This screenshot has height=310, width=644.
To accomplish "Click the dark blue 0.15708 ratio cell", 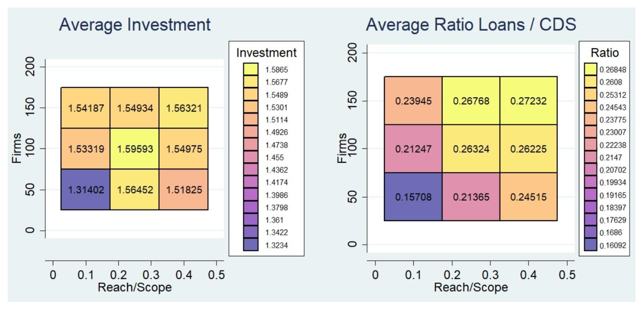I will coord(413,197).
